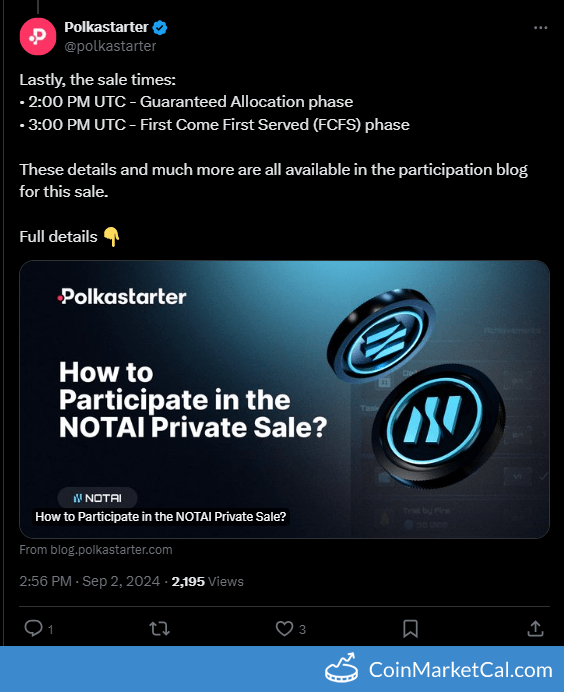Click the share upload icon
Screen dimensions: 564x692
click(535, 628)
